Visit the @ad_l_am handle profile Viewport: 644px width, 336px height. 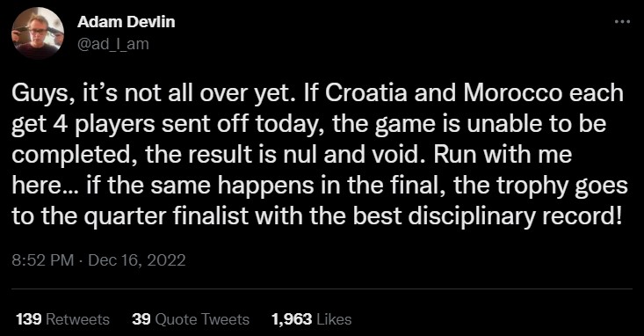[x=113, y=44]
